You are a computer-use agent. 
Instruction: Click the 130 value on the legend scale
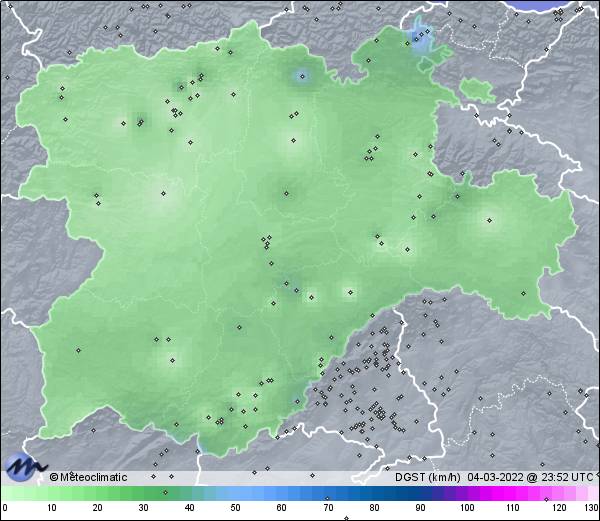tap(591, 508)
